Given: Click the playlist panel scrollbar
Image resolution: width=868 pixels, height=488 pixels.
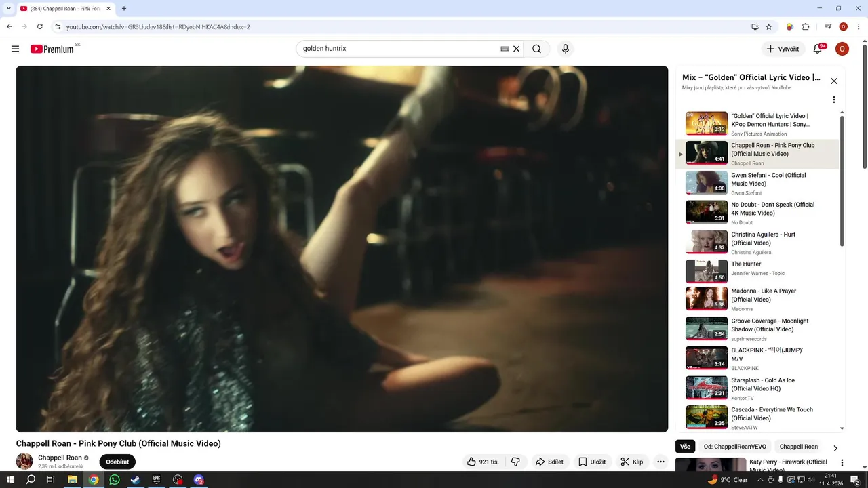Looking at the screenshot, I should point(842,181).
